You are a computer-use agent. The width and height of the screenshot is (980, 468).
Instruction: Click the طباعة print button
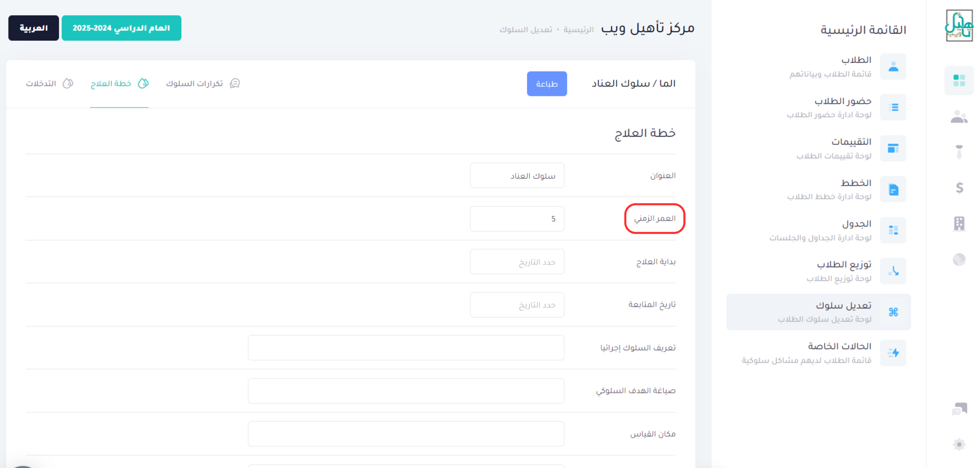(547, 84)
